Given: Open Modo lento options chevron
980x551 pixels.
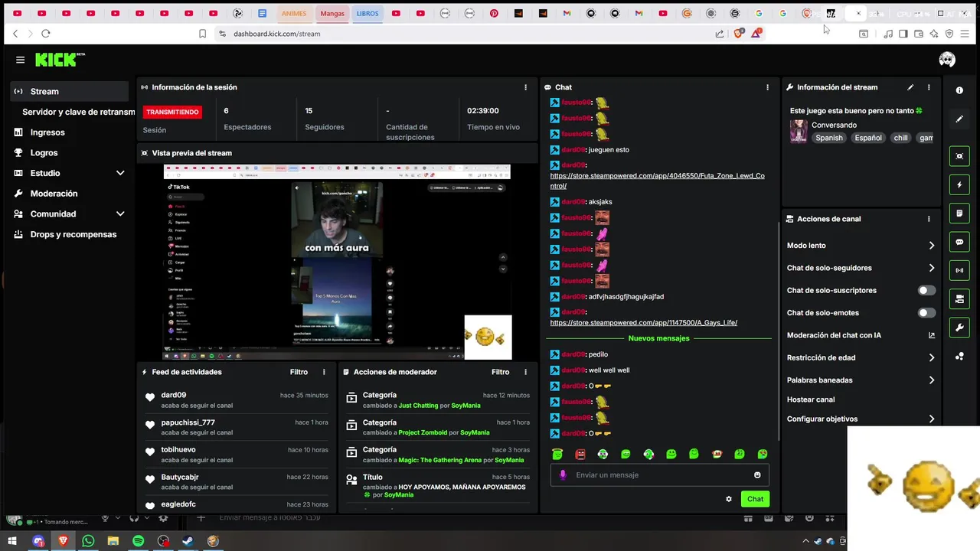Looking at the screenshot, I should tap(932, 246).
